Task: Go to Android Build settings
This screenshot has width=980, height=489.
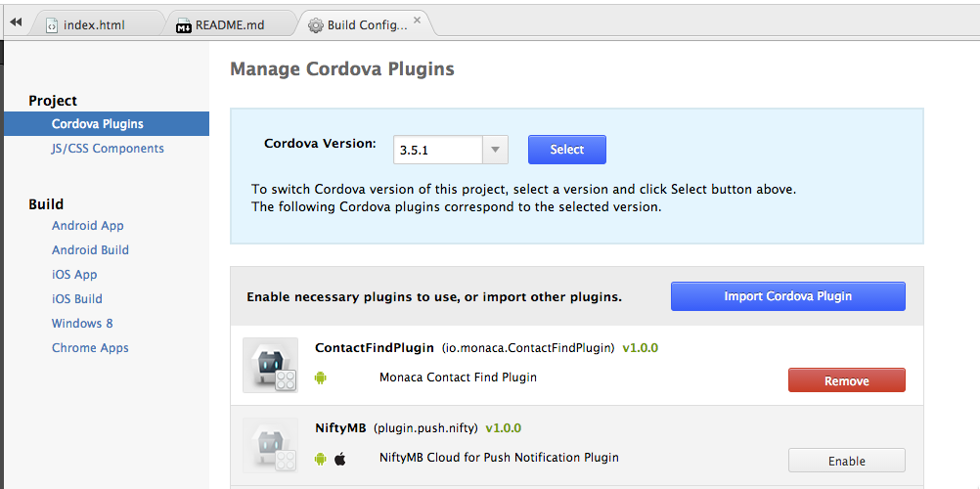Action: click(x=90, y=250)
